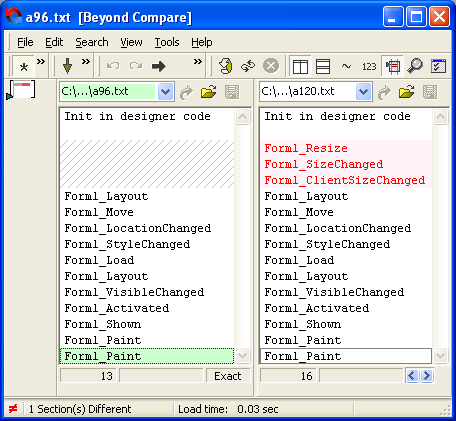Select Form1_Activated in the right pane
This screenshot has height=421, width=456.
point(317,308)
